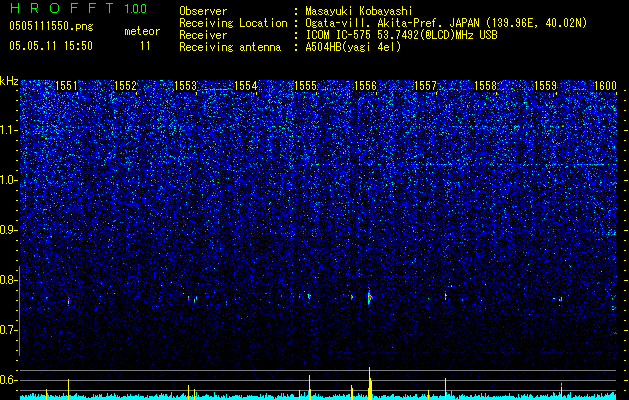Select the Observer label
Screen dimensions: 629x400
pos(203,11)
